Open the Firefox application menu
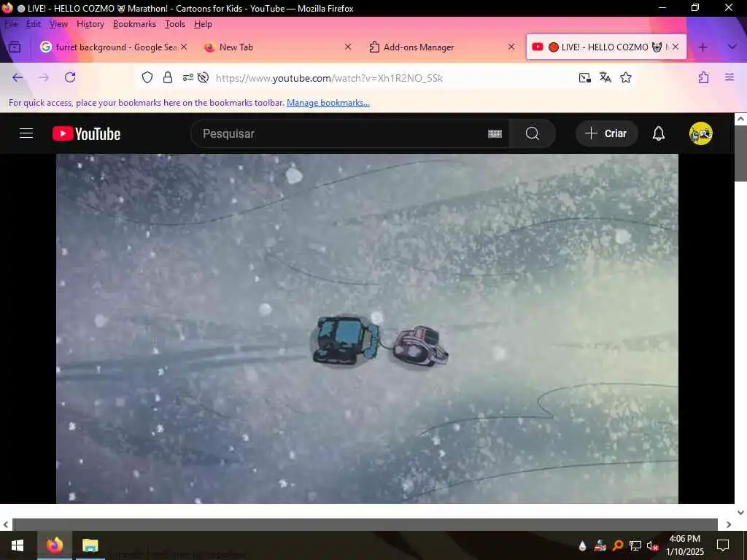The height and width of the screenshot is (560, 747). [729, 77]
